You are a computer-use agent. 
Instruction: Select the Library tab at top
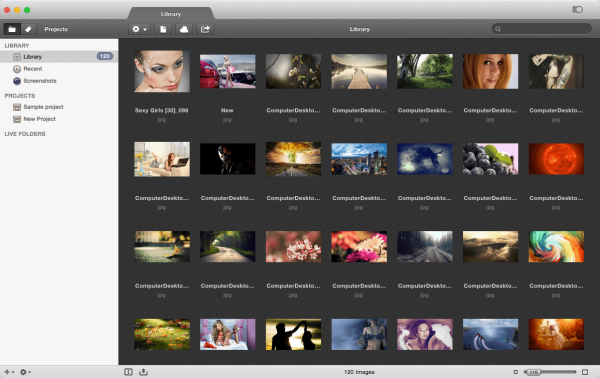point(171,13)
